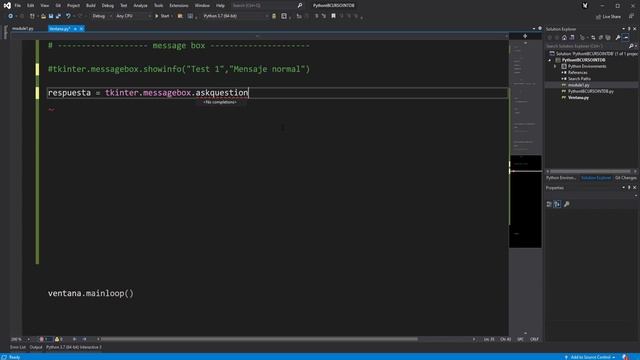Click the editor horizontal scrollbar

[x=259, y=339]
